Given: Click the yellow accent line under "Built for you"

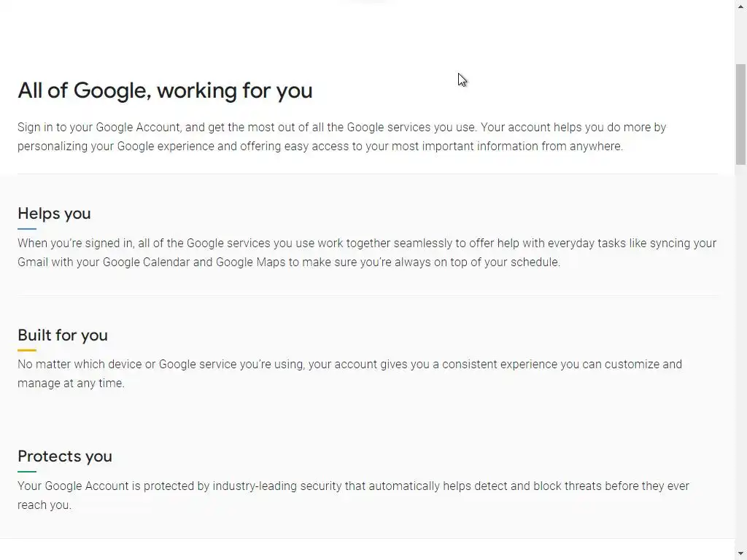Looking at the screenshot, I should (x=27, y=351).
